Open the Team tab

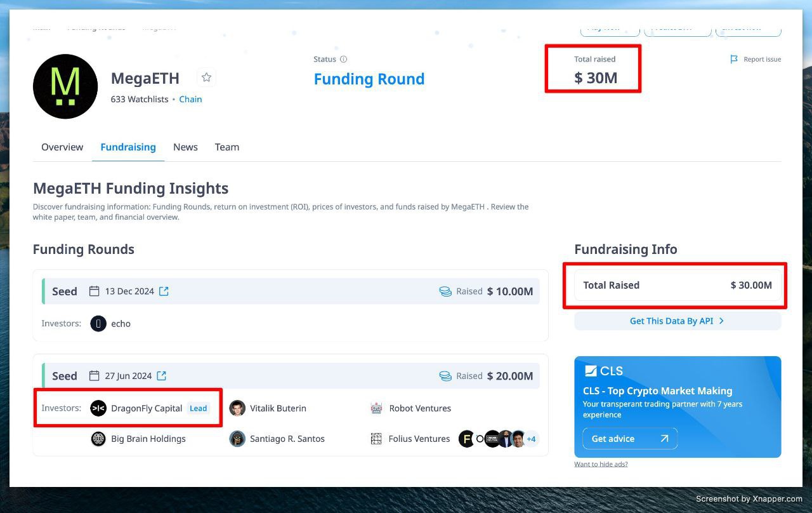point(226,147)
